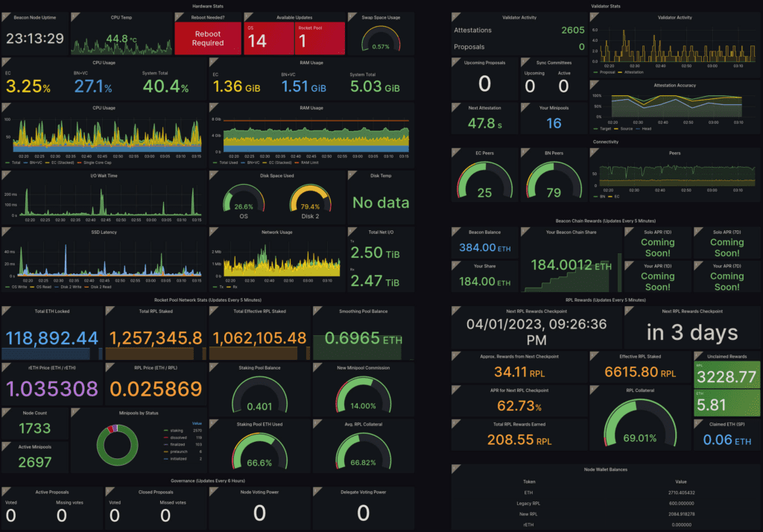Open the Unclaimed Rewards panel info corner
The image size is (763, 532).
697,356
